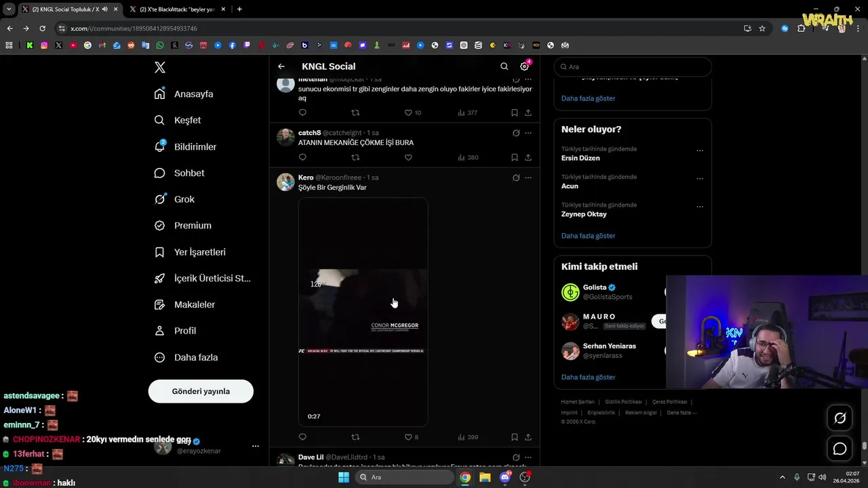Reply to catch8's post

pyautogui.click(x=302, y=157)
